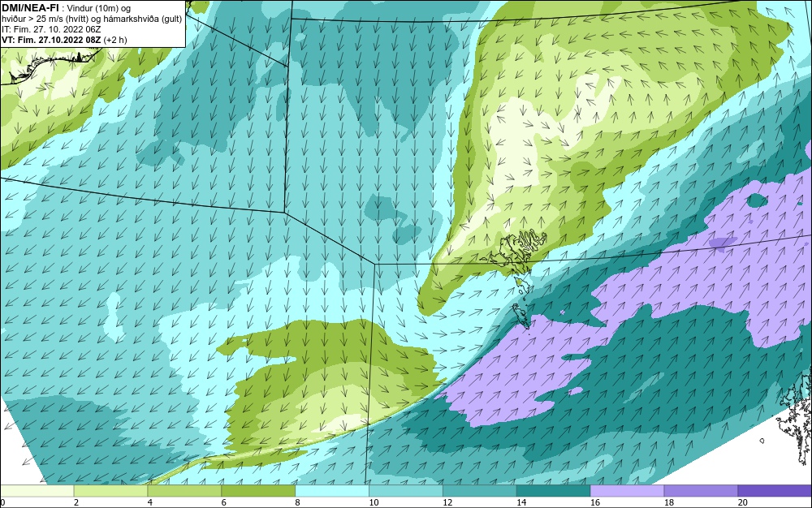Screen dimensions: 812x508
Task: Click the 'IT: Fim. 27. 10. 2022 06Z' line
Action: click(x=52, y=29)
